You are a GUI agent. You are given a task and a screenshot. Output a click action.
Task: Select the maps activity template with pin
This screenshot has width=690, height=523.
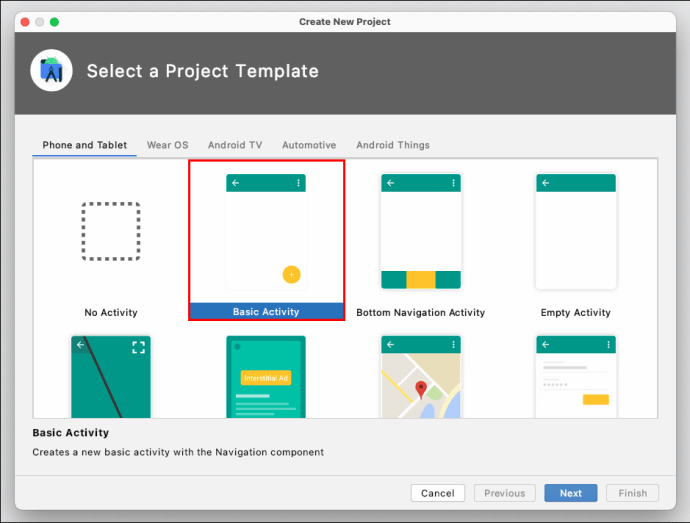(421, 377)
